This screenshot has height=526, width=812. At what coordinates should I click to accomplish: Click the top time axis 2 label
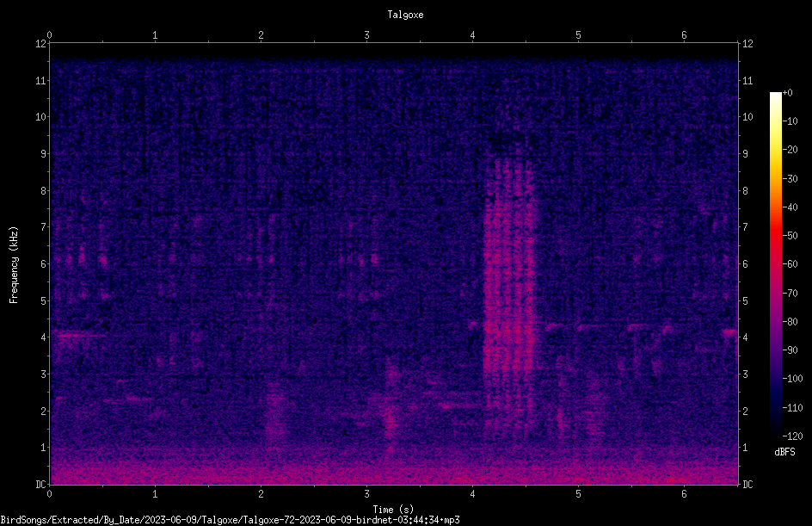coord(261,35)
